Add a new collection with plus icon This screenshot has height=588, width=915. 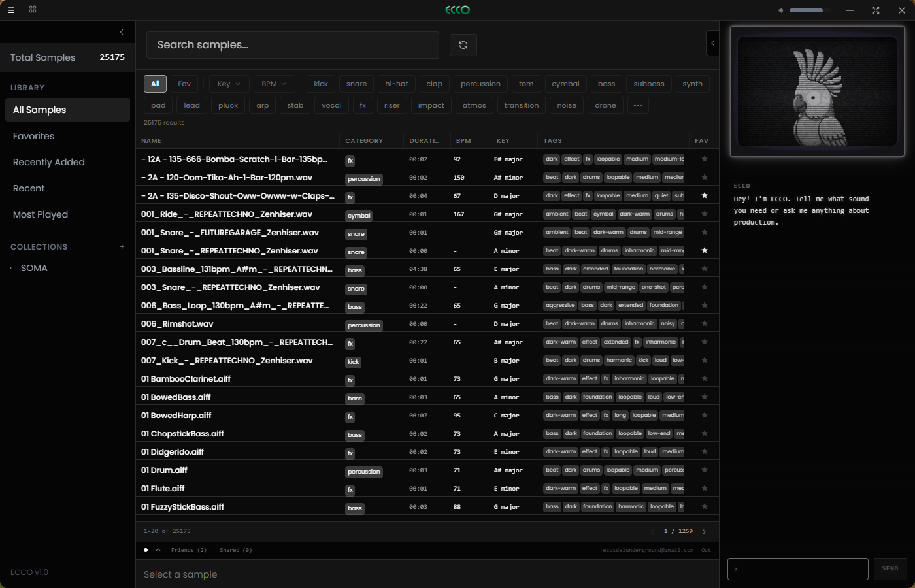pyautogui.click(x=122, y=247)
